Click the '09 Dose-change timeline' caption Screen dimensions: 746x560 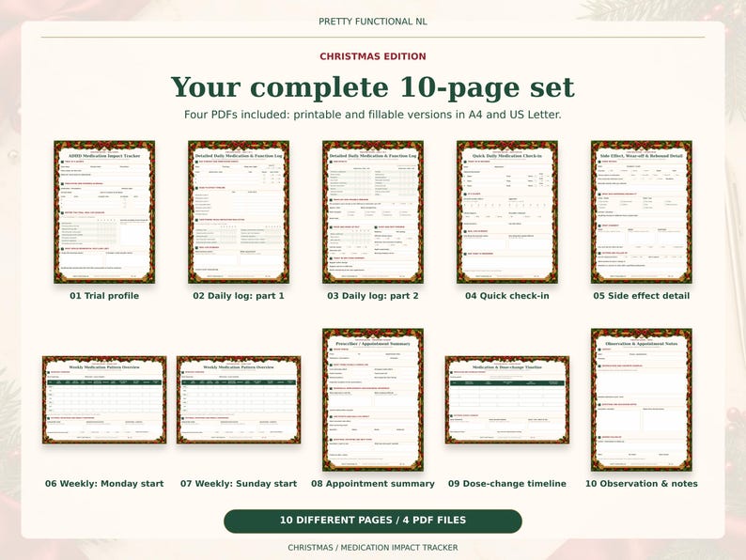tap(507, 483)
